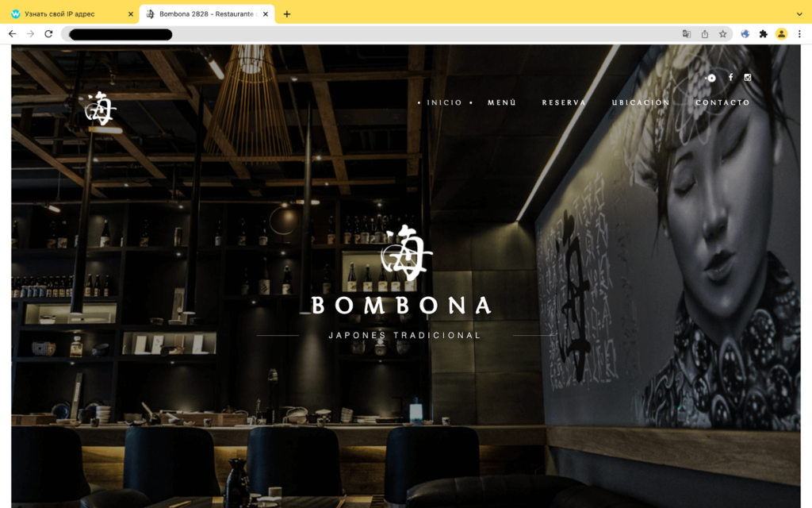Go to the MENÚ page

coord(502,102)
